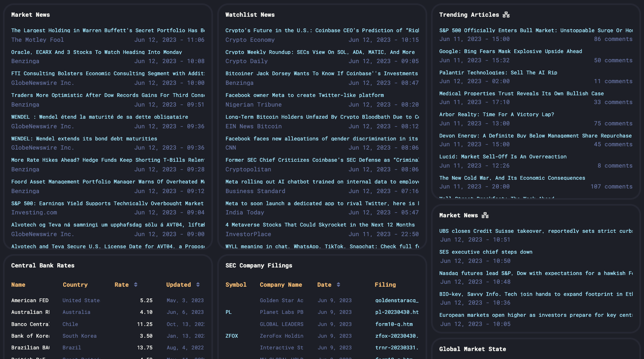Screen dimensions: 644x359
Task: Open The New Cold War article
Action: click(x=512, y=178)
